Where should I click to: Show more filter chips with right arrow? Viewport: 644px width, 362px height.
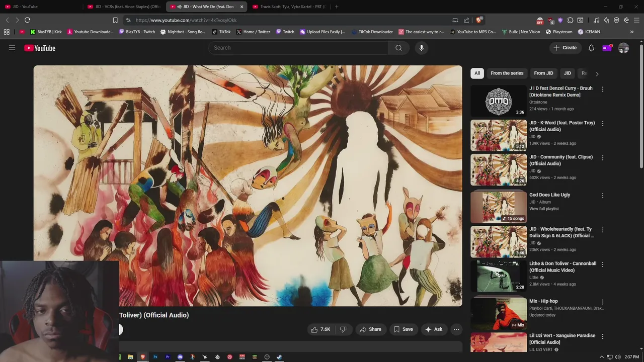[x=597, y=73]
